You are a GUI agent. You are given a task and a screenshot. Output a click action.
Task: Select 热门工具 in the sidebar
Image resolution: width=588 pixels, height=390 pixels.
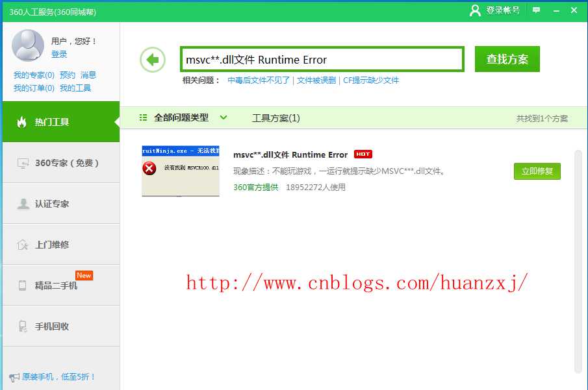pos(61,122)
